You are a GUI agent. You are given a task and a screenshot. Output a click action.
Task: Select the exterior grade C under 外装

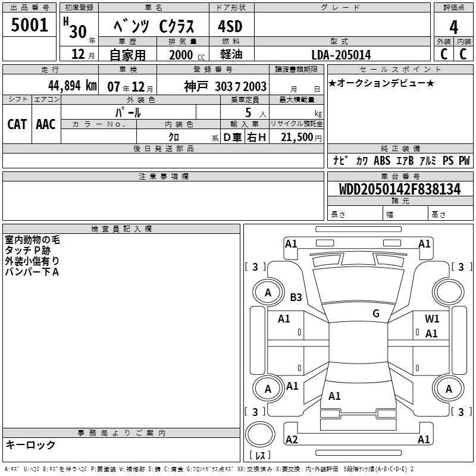tap(444, 54)
